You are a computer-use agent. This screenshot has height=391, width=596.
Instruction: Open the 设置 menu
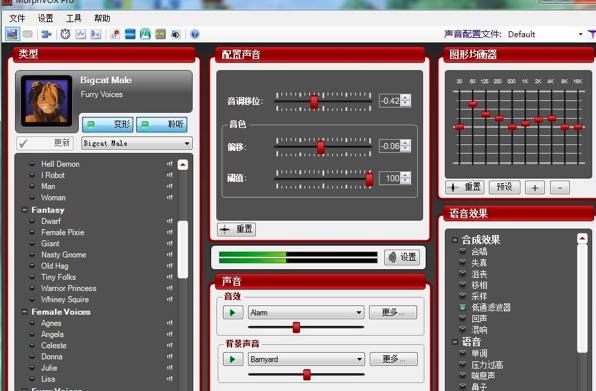(x=46, y=18)
